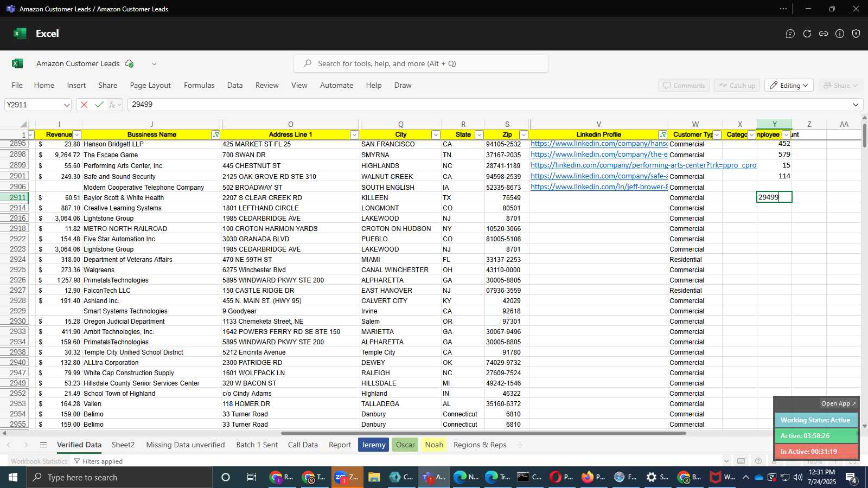This screenshot has width=868, height=488.
Task: Expand the formula bar
Action: pos(856,105)
